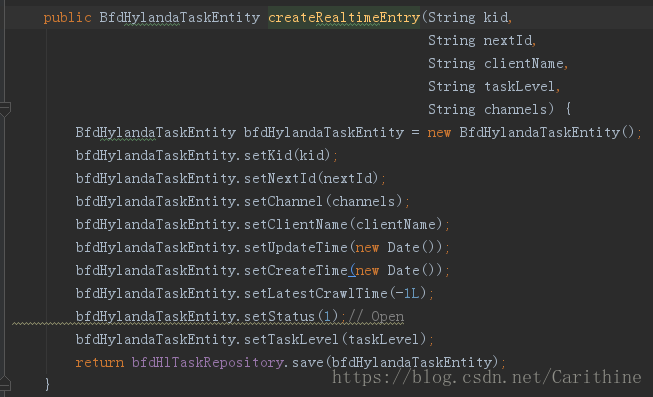Click the setClientName(clientName) call

point(343,224)
